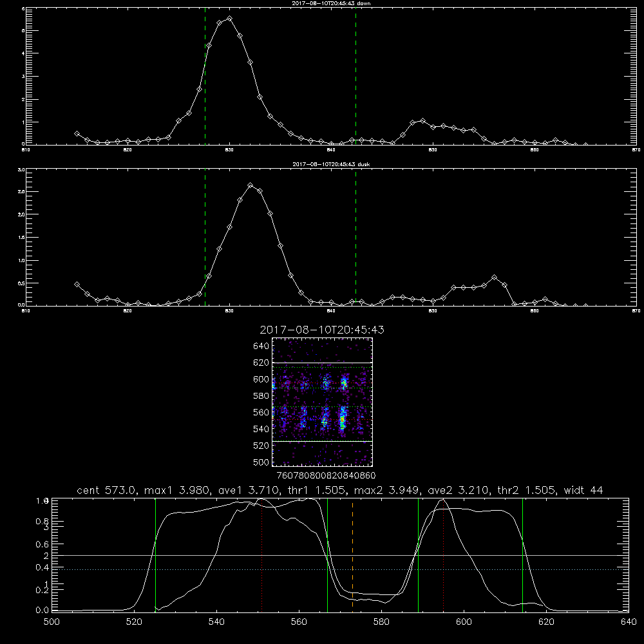Click the "3" label on the dawn plot y-axis
Viewport: 644px width, 644px height.
coord(23,77)
